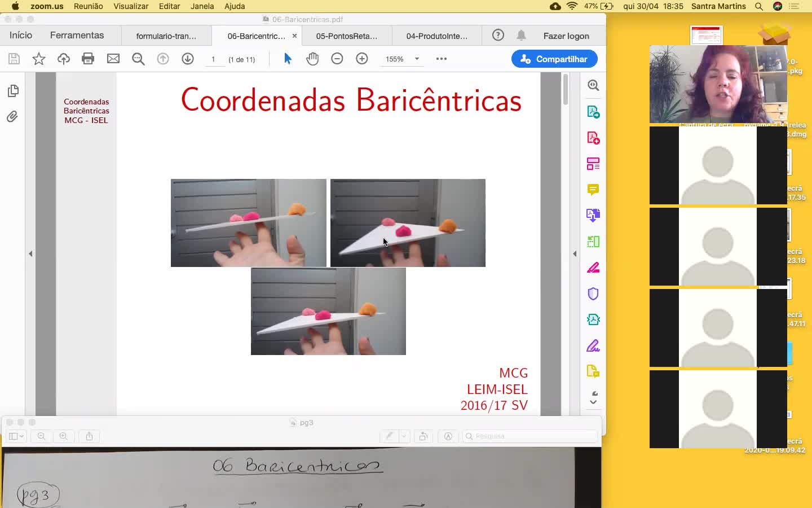Viewport: 812px width, 508px height.
Task: Open the Ajuda menu
Action: click(235, 6)
